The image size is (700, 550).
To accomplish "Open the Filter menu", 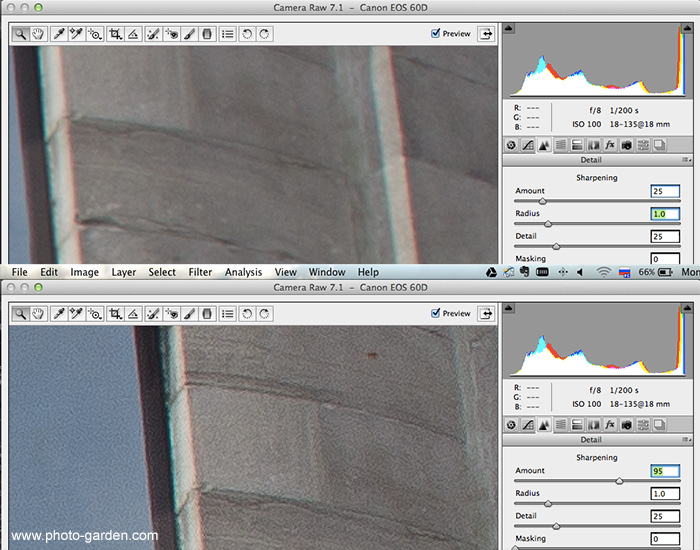I will 200,272.
